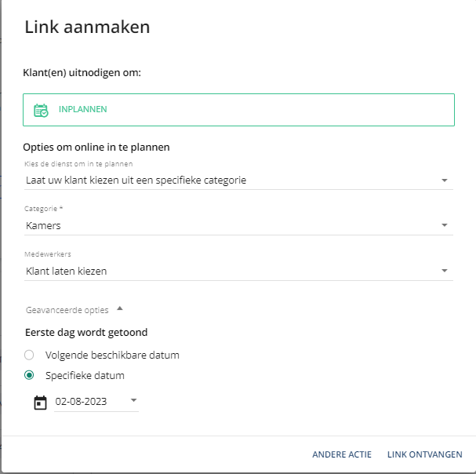
Task: Open the Medewerkers dropdown arrow
Action: 444,271
